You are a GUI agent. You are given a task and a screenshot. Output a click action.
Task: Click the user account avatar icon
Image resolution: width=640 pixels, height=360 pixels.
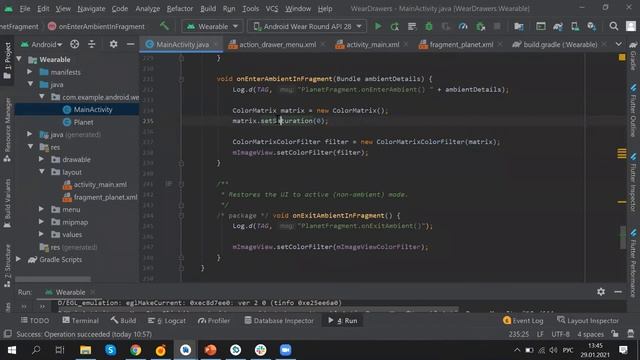point(631,27)
